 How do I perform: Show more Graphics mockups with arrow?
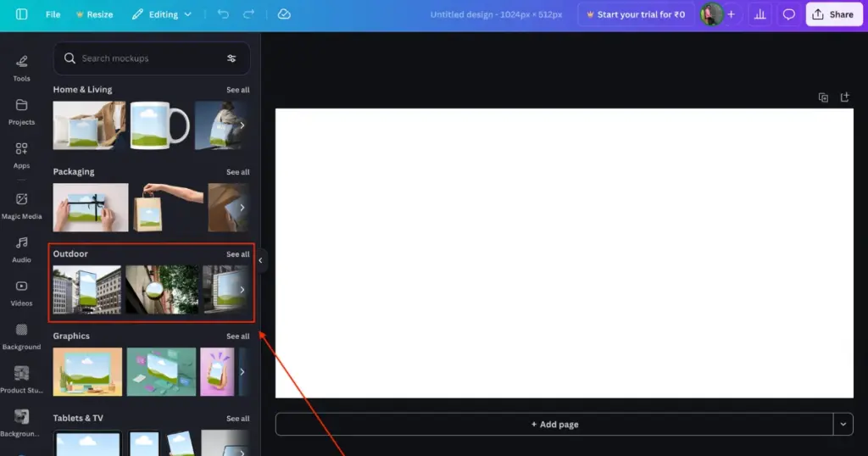click(x=242, y=372)
